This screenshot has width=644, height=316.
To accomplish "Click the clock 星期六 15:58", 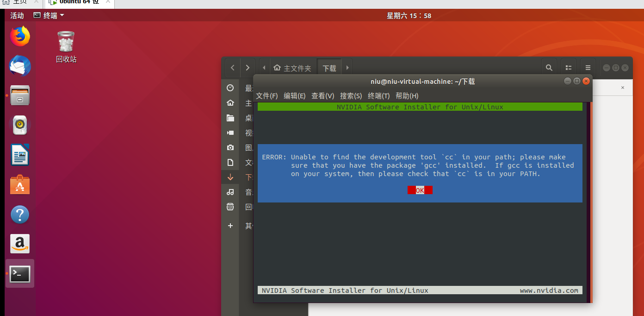I will point(409,15).
